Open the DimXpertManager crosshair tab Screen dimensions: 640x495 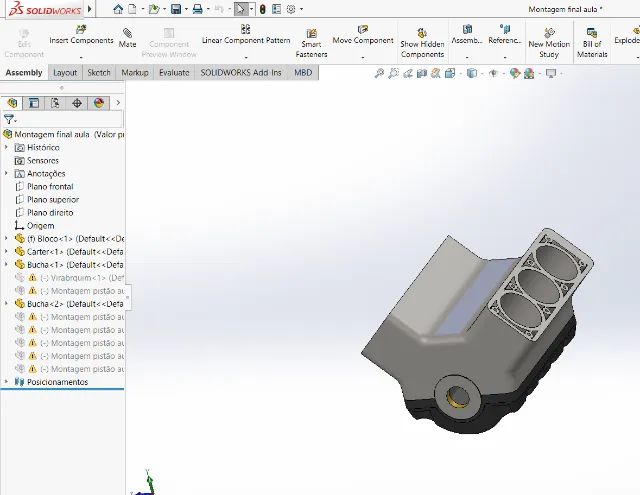[77, 103]
